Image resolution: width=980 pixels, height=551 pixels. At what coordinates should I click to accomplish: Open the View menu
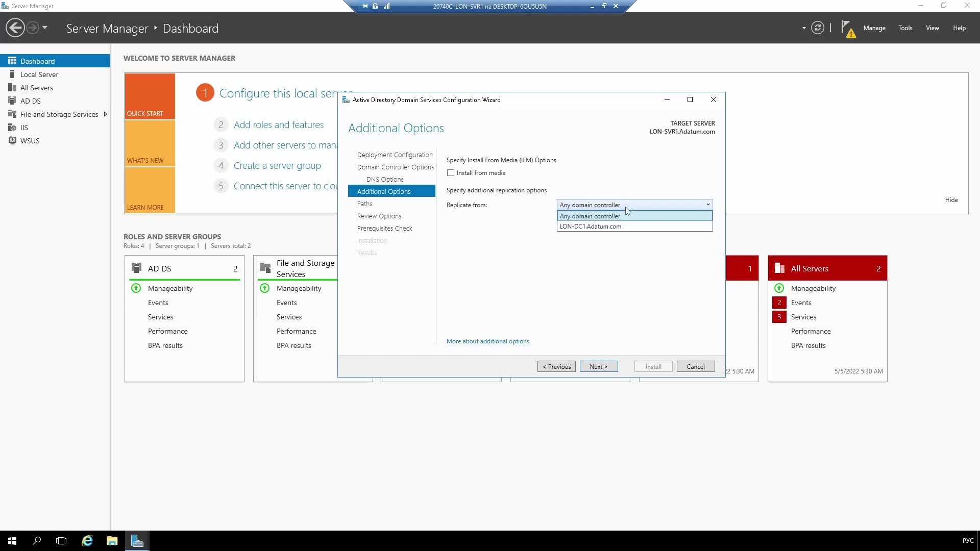point(933,28)
